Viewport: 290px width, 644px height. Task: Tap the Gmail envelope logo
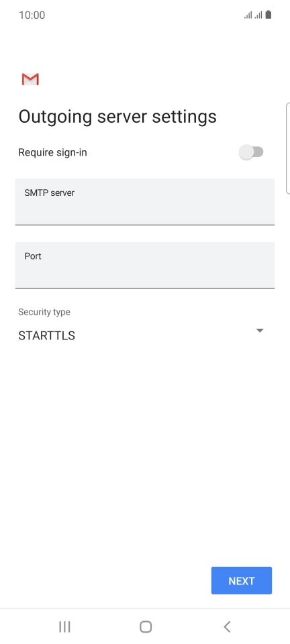[x=30, y=79]
